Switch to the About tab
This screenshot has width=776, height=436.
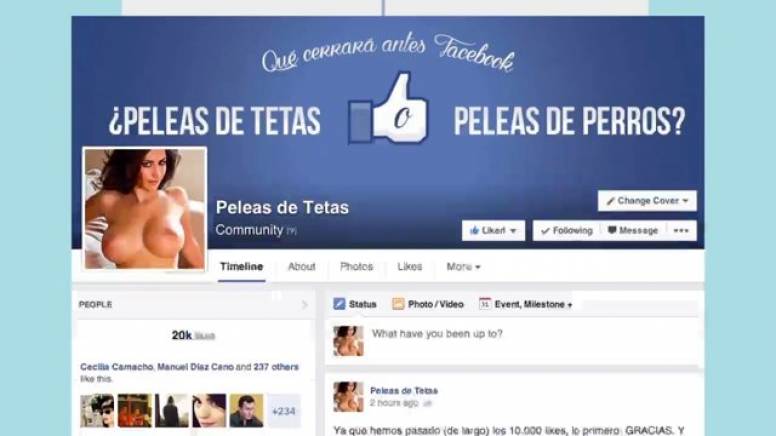[x=301, y=267]
